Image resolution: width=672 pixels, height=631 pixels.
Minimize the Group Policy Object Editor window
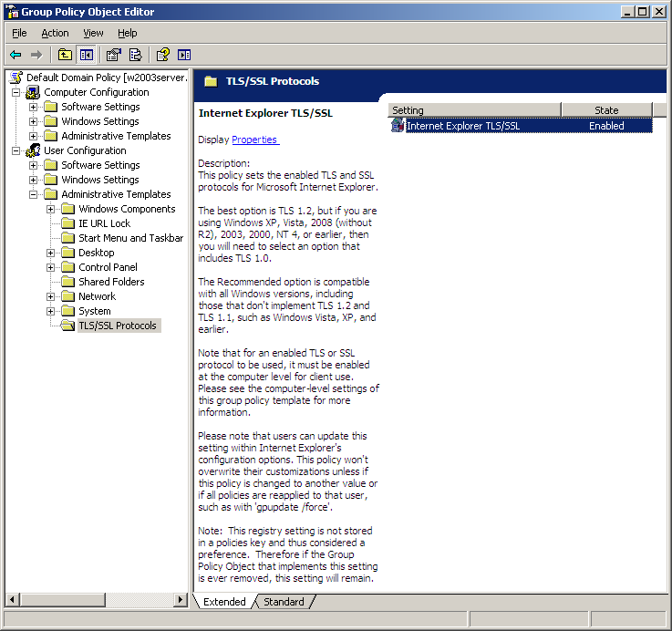[x=627, y=12]
